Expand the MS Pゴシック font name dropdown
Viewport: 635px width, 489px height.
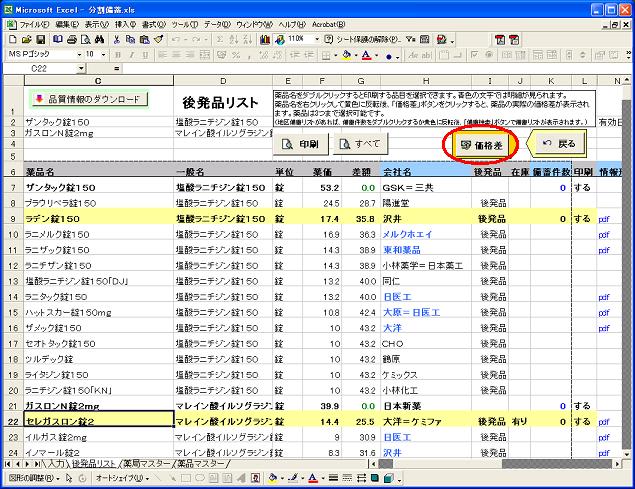pyautogui.click(x=77, y=54)
